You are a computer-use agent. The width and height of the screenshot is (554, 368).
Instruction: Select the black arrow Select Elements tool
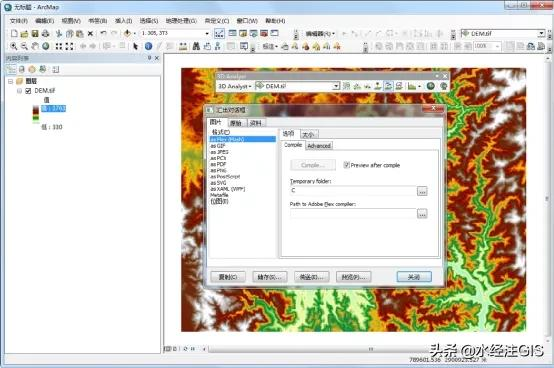[135, 46]
